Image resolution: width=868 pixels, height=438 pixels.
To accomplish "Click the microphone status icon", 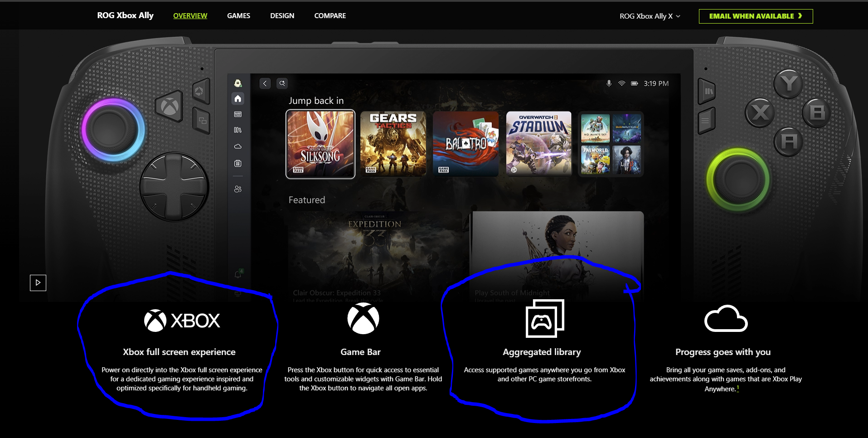I will coord(609,83).
